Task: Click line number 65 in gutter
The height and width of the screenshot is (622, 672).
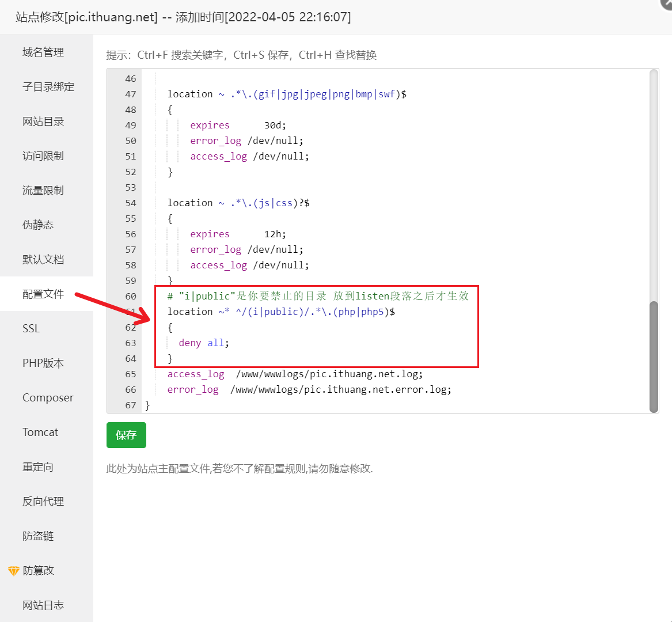Action: (x=131, y=374)
